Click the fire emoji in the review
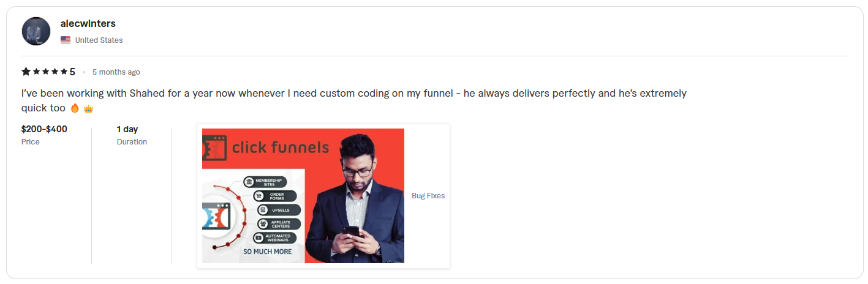 click(x=75, y=108)
